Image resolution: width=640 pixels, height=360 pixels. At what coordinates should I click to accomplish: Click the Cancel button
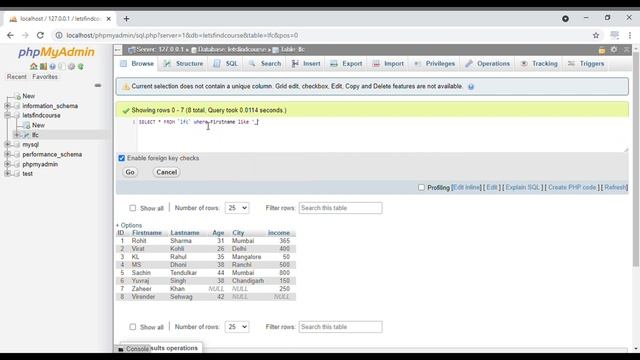click(167, 172)
